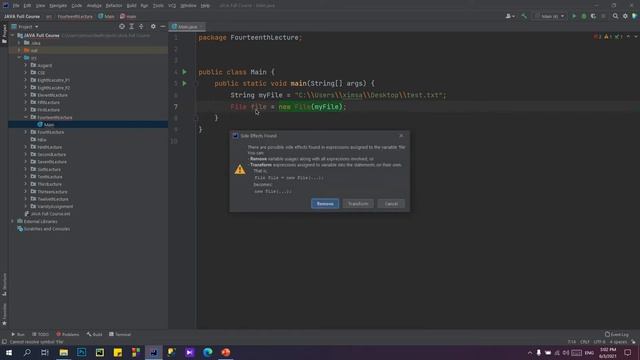Click the Stop icon in toolbar
Viewport: 640px width, 360px height.
pyautogui.click(x=603, y=16)
